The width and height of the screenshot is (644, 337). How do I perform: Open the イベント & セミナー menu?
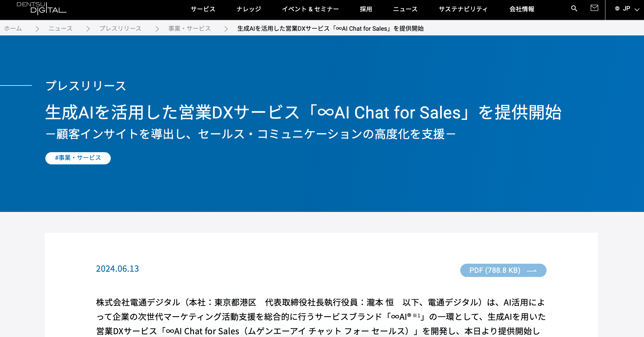pos(311,9)
